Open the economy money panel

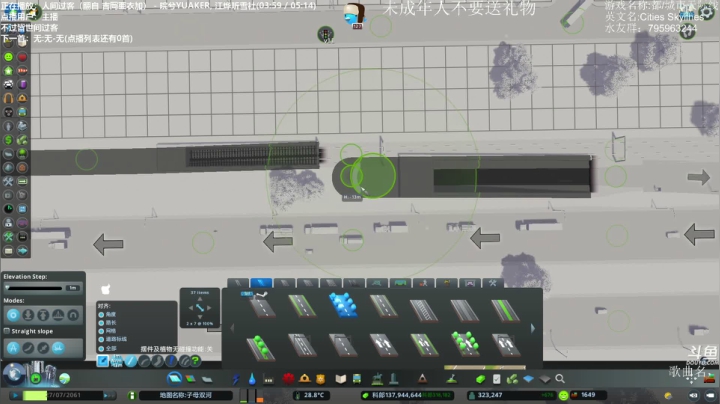(x=480, y=379)
